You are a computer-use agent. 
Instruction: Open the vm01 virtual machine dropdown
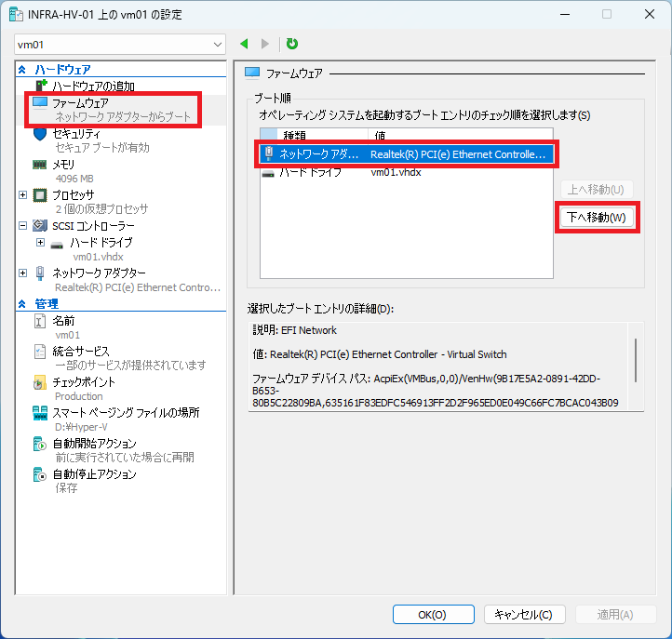[119, 45]
